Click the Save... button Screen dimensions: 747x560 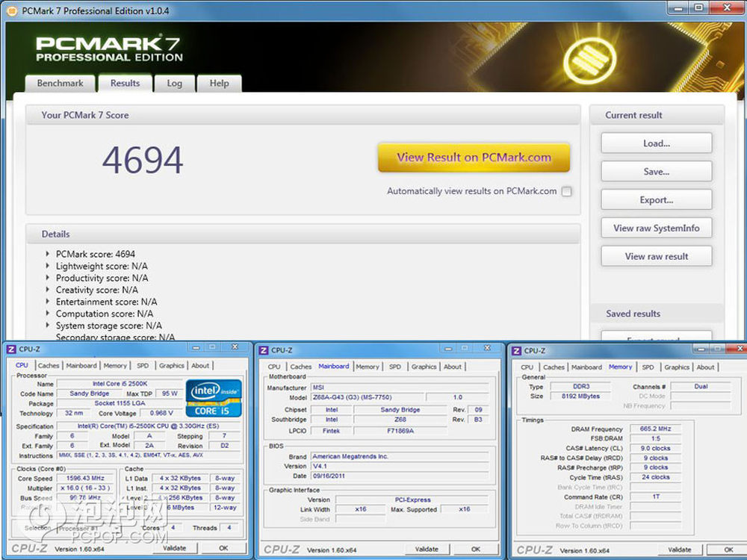point(657,172)
